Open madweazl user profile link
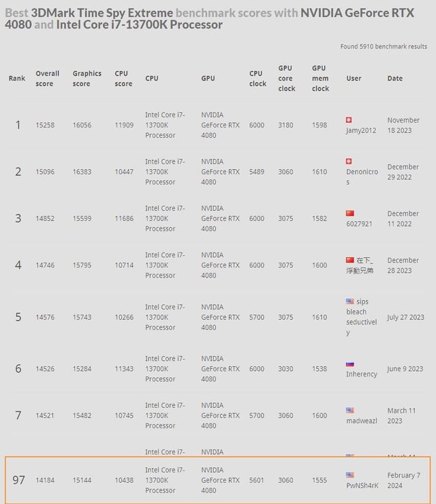This screenshot has height=504, width=436. point(362,420)
